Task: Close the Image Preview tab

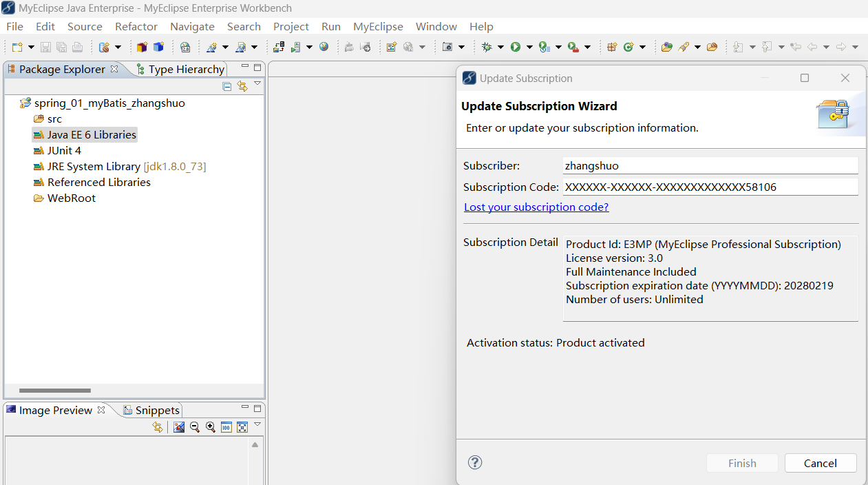Action: [x=101, y=410]
